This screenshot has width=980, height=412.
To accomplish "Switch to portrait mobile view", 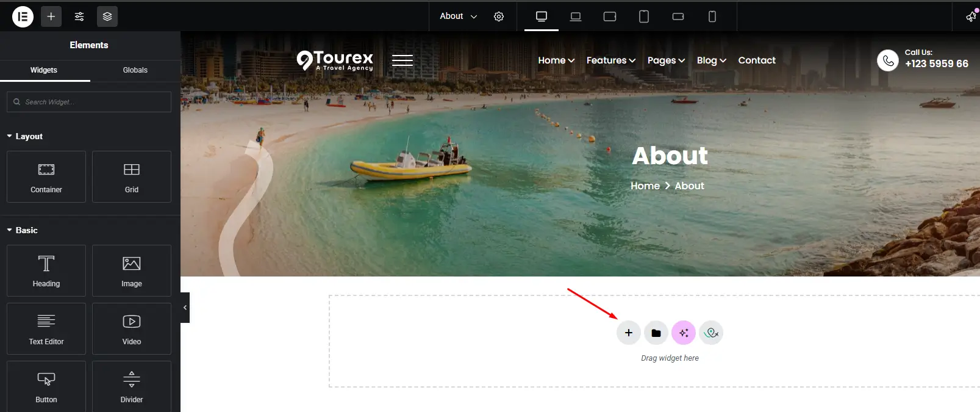I will pyautogui.click(x=712, y=16).
